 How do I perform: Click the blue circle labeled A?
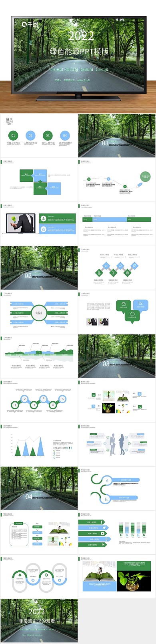[107, 481]
